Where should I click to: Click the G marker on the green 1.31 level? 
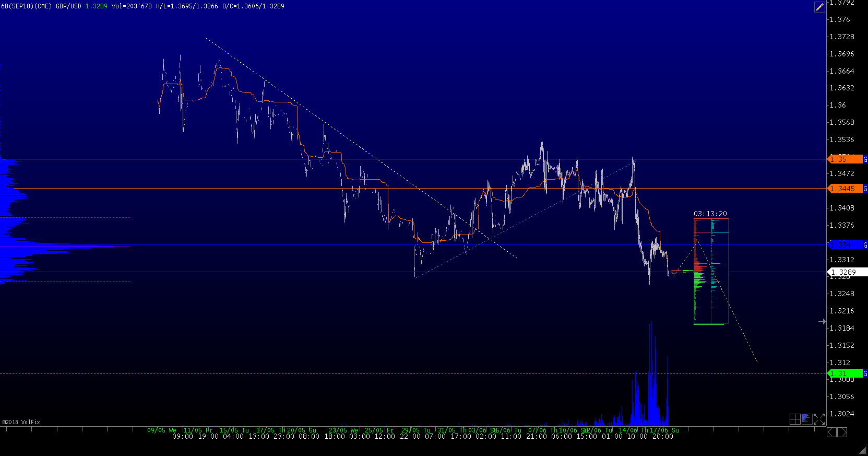pyautogui.click(x=865, y=373)
